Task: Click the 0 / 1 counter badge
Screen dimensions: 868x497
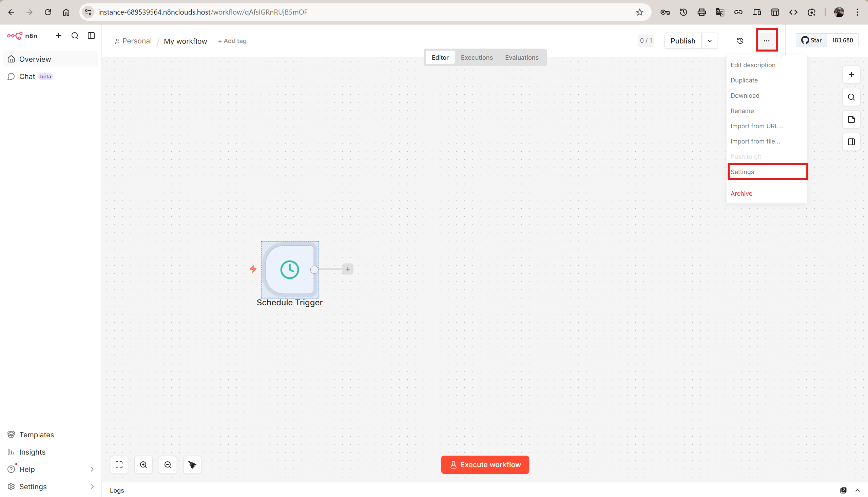Action: point(645,41)
